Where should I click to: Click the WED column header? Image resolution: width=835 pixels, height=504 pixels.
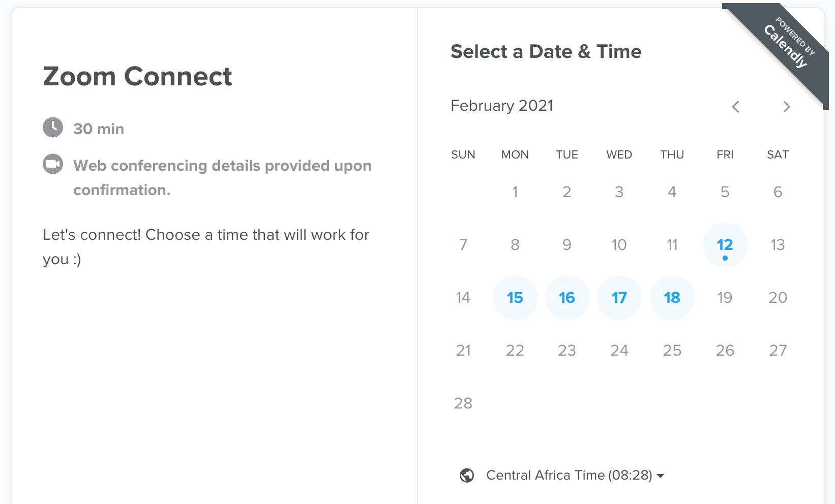(x=619, y=155)
